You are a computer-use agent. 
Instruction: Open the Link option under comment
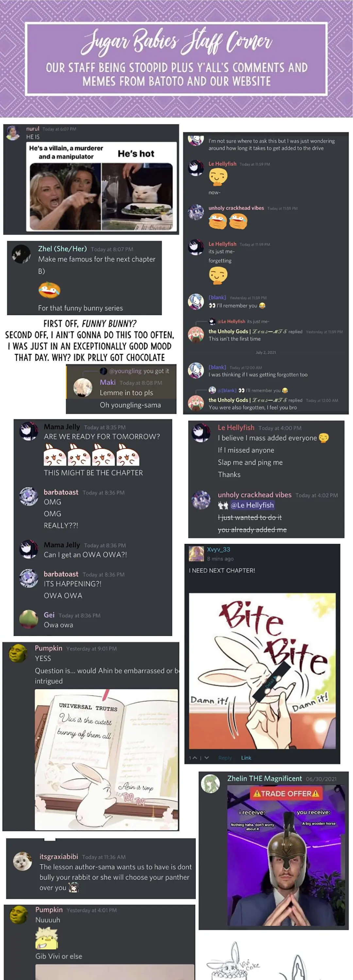point(246,758)
